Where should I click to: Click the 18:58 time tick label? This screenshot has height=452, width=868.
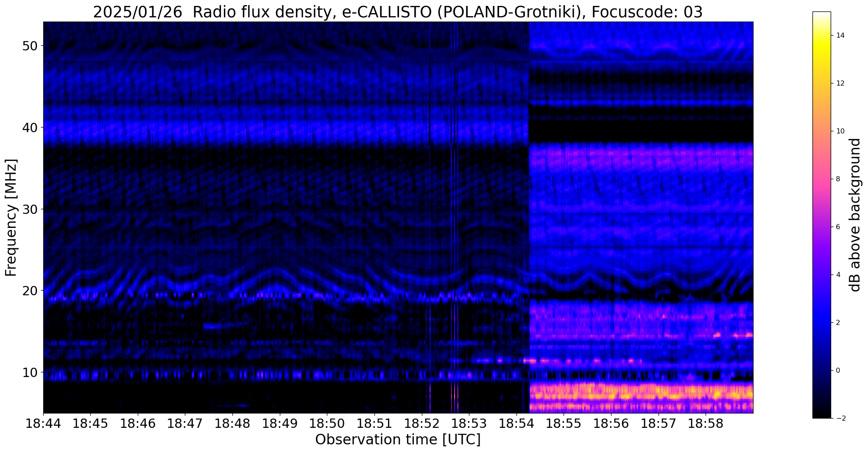[x=706, y=424]
